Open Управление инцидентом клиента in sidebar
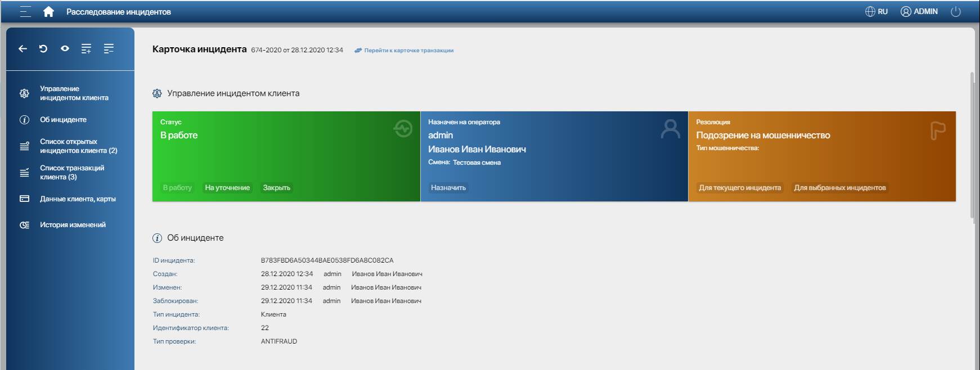Viewport: 980px width, 370px height. tap(74, 93)
